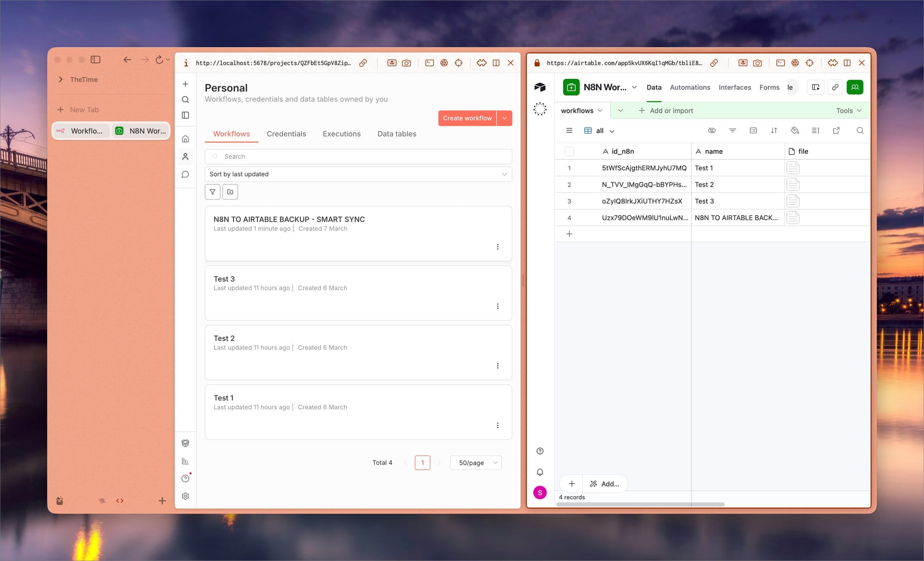Open the hide fields eye icon
924x561 pixels.
(711, 130)
